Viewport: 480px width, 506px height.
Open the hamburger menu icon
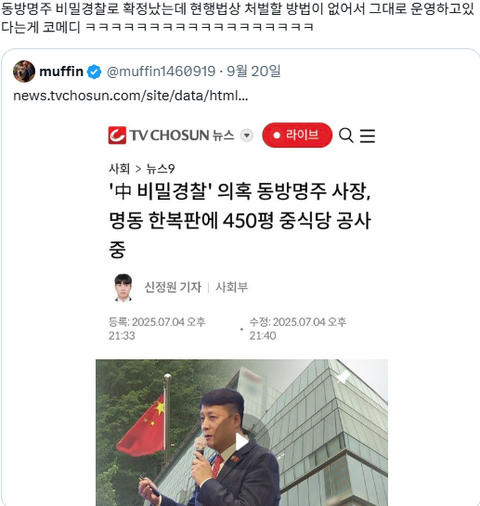coord(367,136)
